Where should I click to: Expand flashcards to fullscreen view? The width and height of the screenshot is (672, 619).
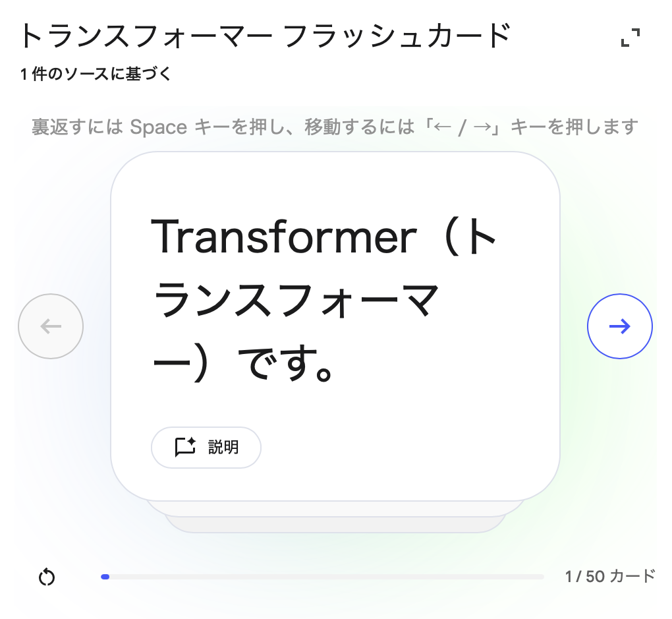[x=630, y=38]
